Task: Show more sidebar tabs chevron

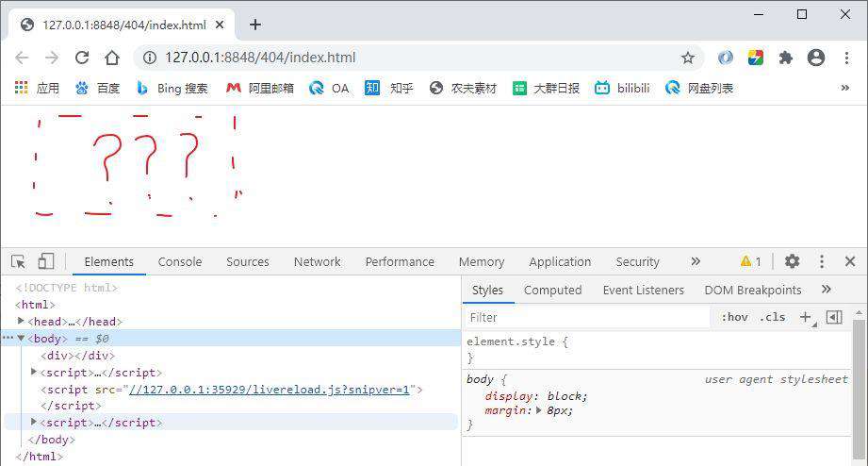Action: [827, 289]
